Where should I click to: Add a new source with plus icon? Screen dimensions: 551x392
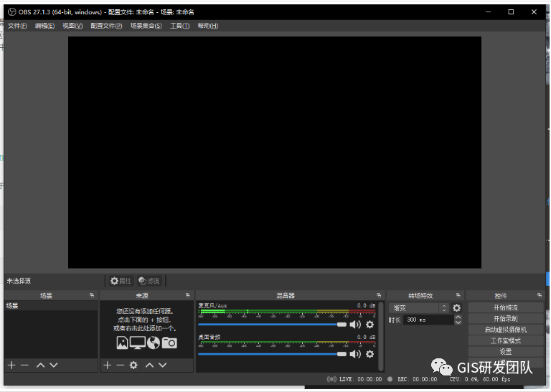tap(108, 365)
